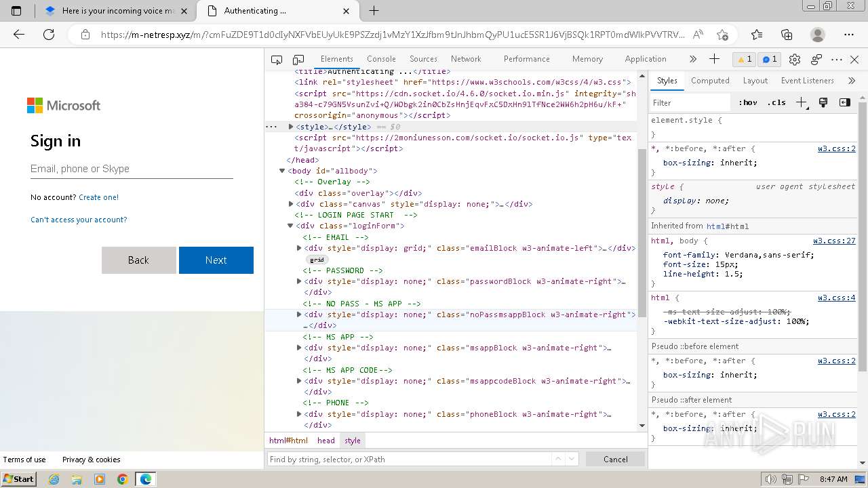The width and height of the screenshot is (868, 488).
Task: Open the Windows Start menu
Action: (19, 479)
